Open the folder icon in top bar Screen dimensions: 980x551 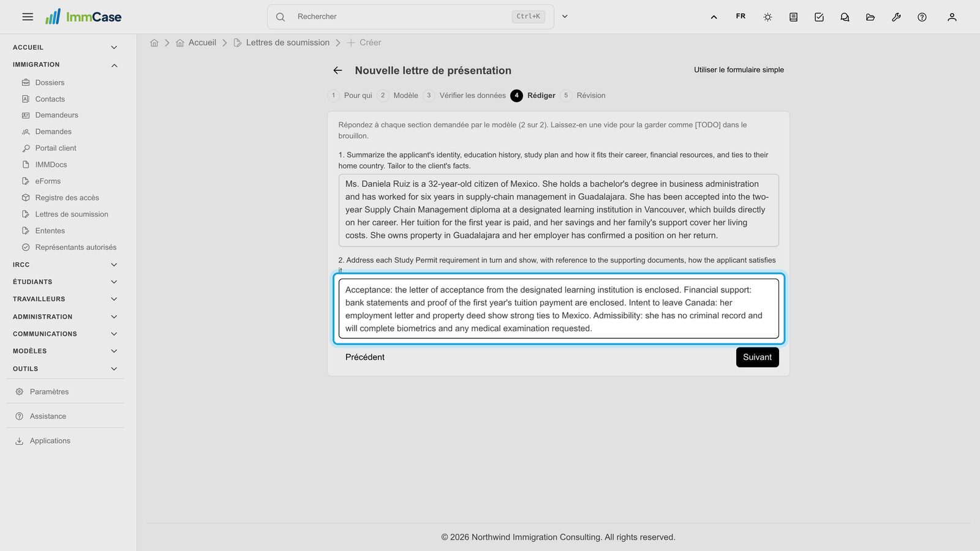click(870, 17)
